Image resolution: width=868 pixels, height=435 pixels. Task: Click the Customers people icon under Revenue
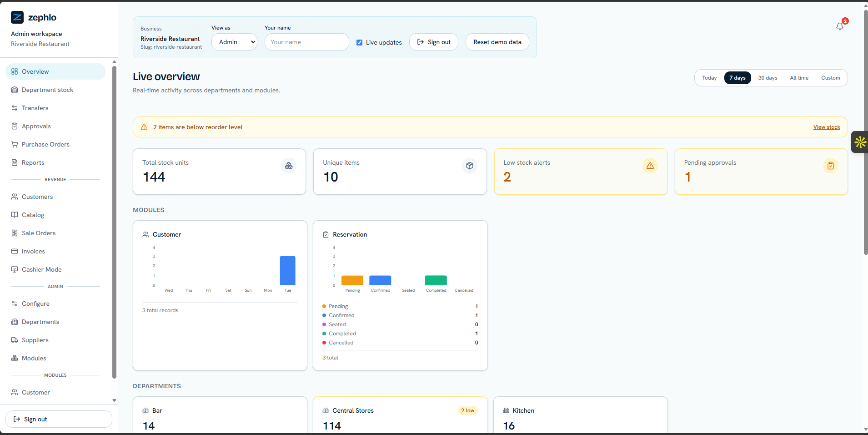15,197
